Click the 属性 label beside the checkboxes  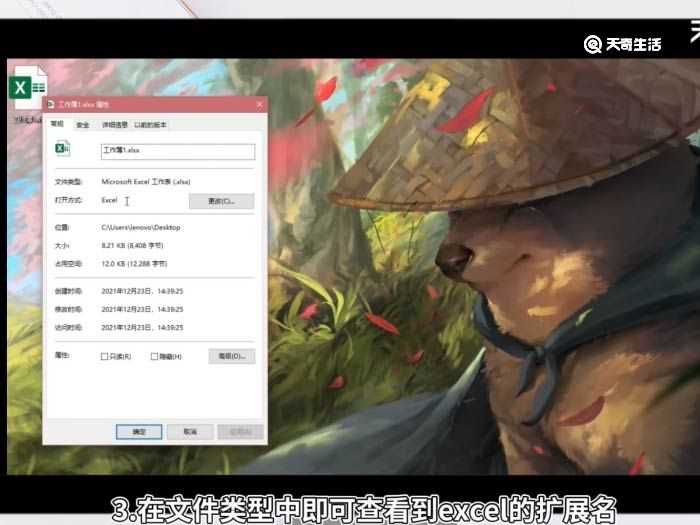point(62,355)
